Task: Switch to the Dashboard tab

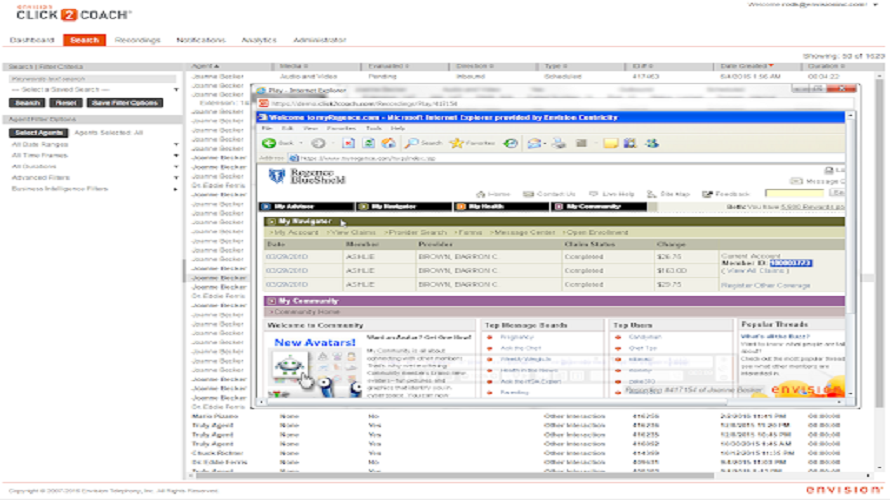Action: pos(32,40)
